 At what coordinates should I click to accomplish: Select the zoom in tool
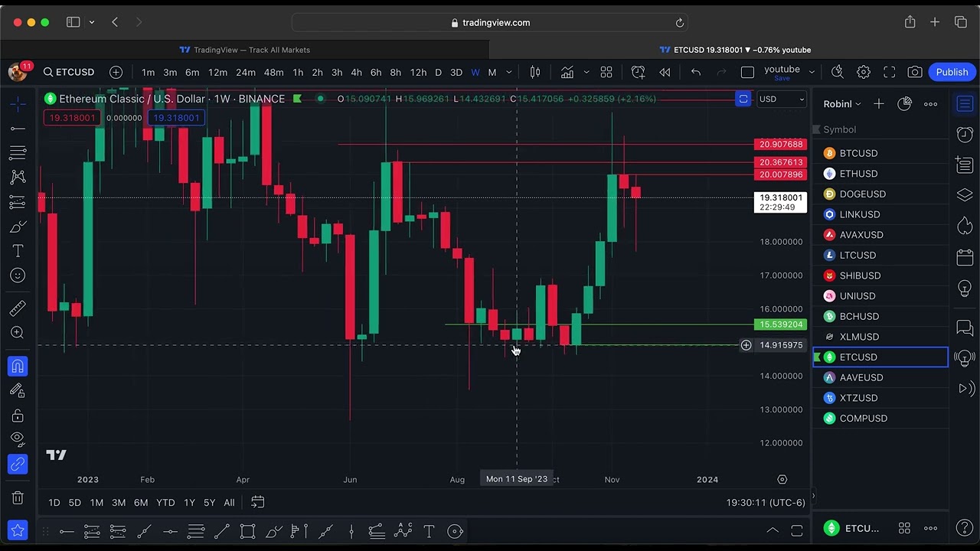(18, 333)
